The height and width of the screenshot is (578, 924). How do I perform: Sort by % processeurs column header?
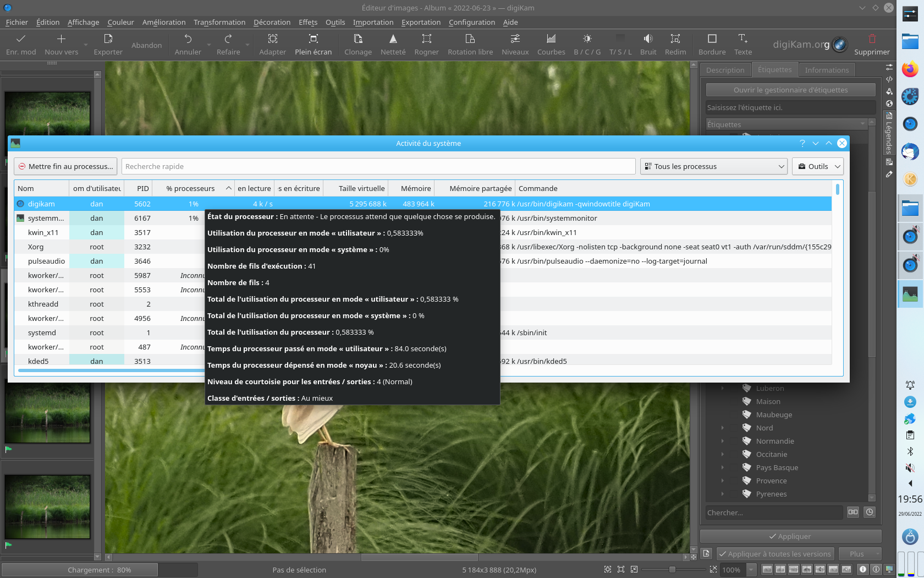[x=193, y=188]
